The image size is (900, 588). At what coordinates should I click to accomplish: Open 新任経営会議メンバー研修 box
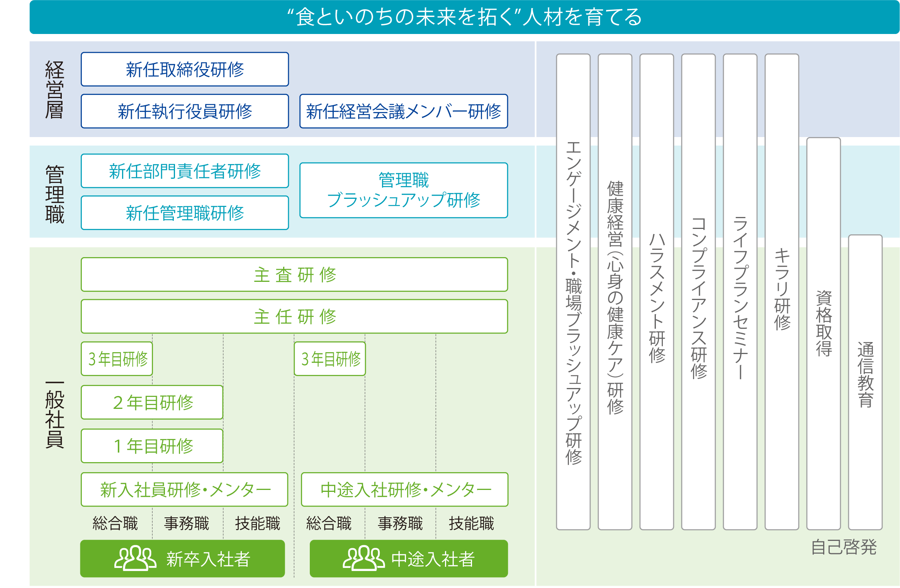(x=403, y=111)
